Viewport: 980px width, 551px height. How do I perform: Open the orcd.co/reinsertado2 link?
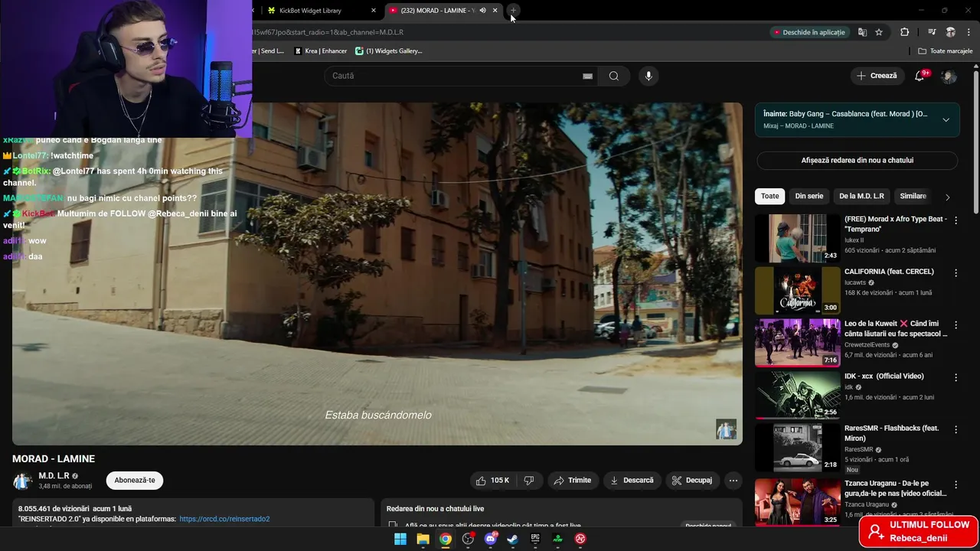224,519
